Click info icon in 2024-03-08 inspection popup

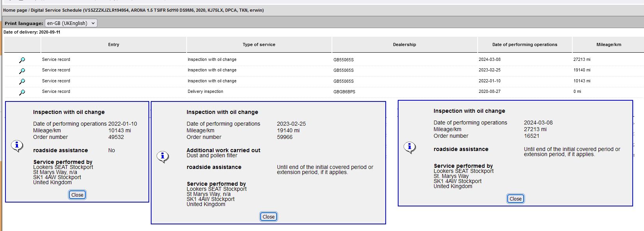409,147
